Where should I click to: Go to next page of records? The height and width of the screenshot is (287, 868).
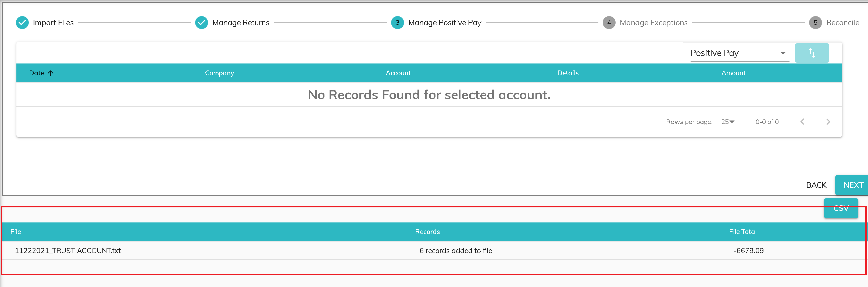pyautogui.click(x=828, y=122)
